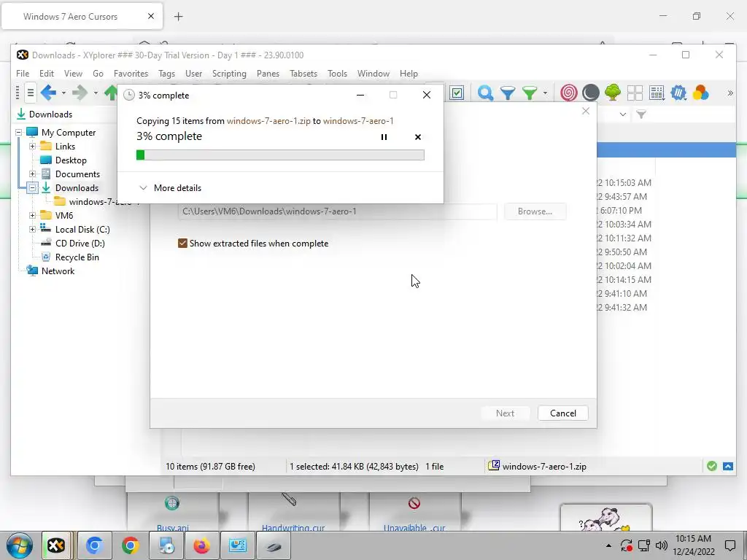Open the Tabsets menu

[x=303, y=74]
